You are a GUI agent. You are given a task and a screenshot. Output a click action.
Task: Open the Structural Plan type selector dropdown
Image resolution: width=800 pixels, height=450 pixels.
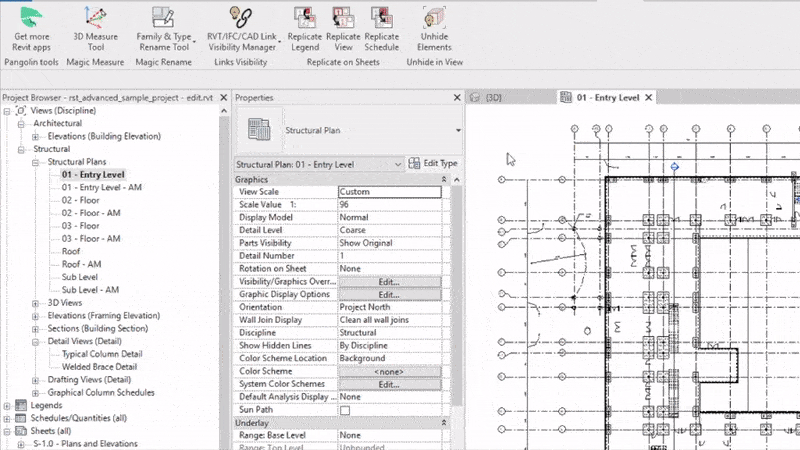click(x=458, y=130)
